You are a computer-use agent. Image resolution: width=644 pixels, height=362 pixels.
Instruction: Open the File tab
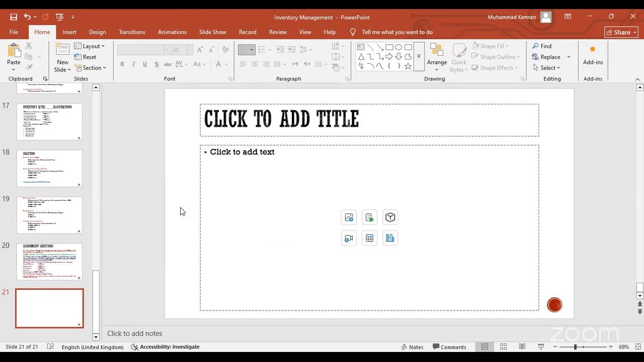coord(14,32)
